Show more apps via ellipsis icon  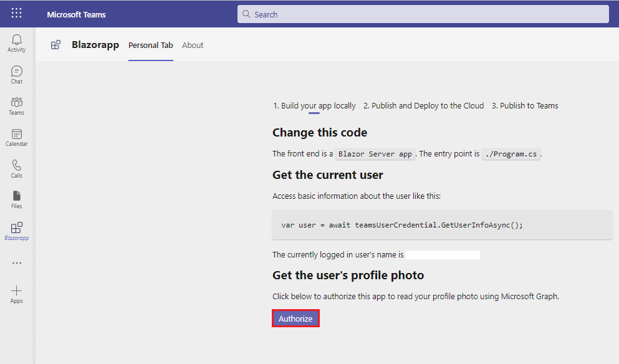(x=17, y=263)
